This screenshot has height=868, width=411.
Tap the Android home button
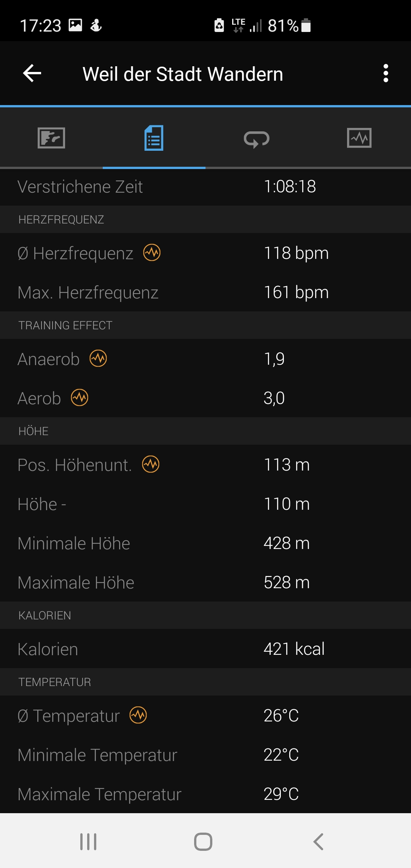point(203,841)
